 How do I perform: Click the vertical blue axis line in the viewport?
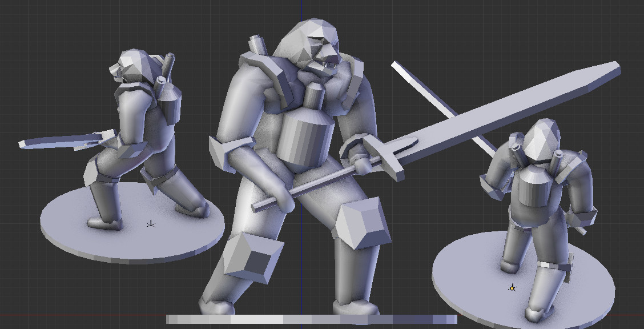301,11
